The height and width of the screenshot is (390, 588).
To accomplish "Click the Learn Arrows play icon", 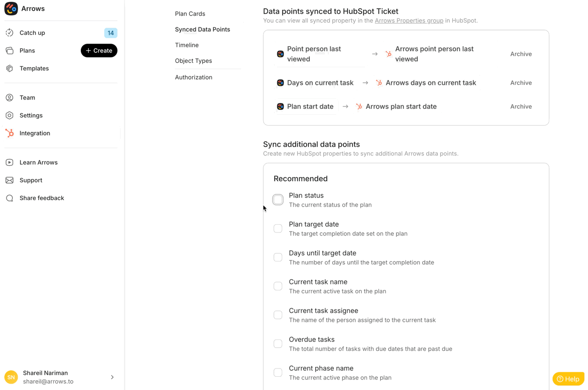I will pyautogui.click(x=10, y=162).
